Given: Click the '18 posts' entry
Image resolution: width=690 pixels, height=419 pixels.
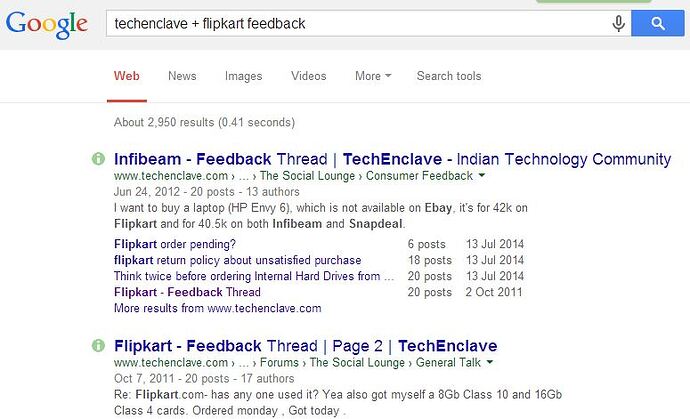Looking at the screenshot, I should pyautogui.click(x=429, y=260).
